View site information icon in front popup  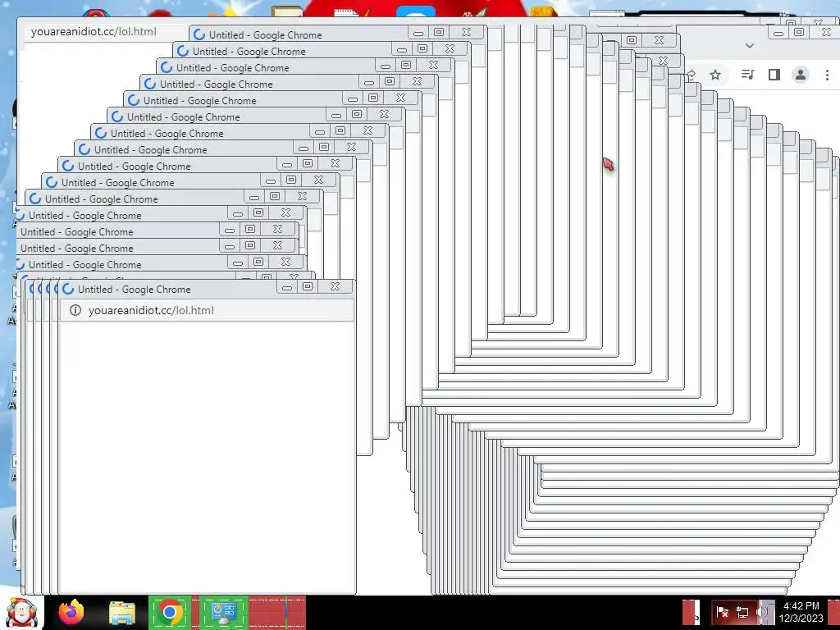click(75, 310)
